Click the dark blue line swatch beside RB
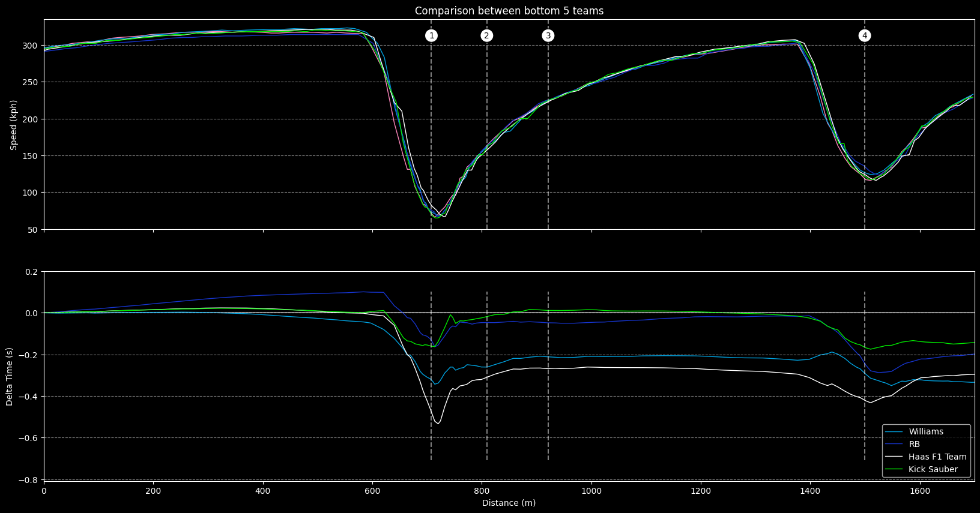The height and width of the screenshot is (513, 980). 894,445
